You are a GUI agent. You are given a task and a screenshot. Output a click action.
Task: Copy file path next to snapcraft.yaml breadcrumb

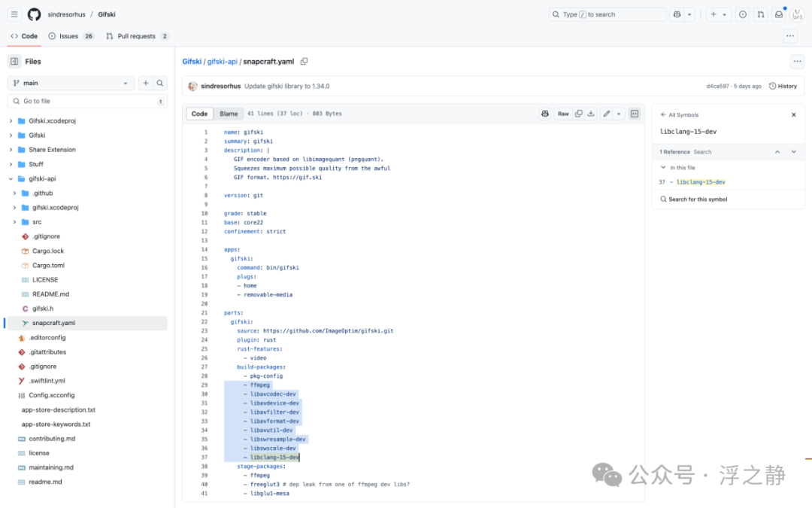click(x=304, y=61)
